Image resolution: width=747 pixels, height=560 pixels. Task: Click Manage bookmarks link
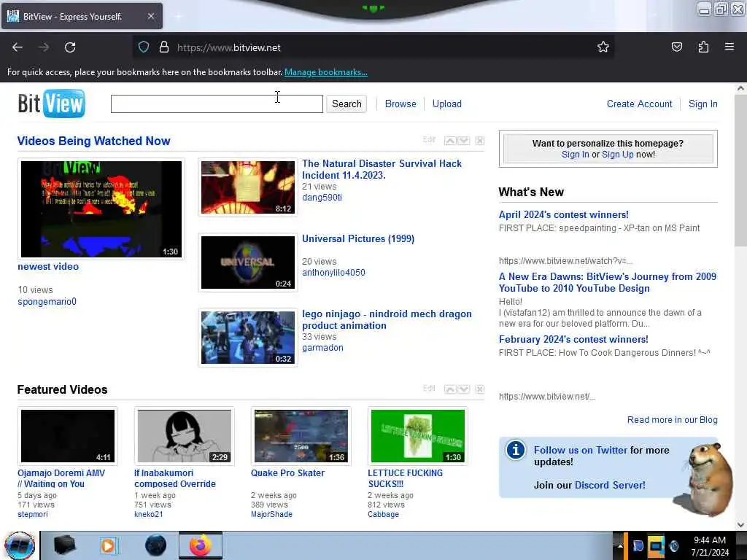326,72
